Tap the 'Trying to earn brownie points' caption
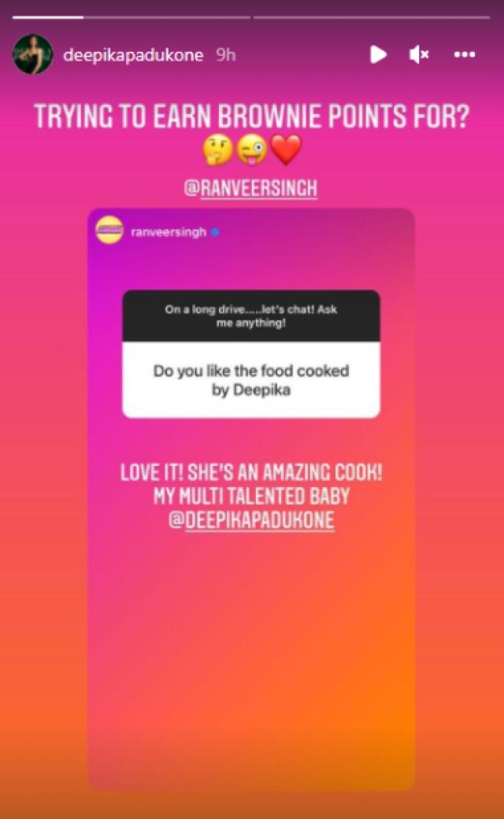 point(251,116)
